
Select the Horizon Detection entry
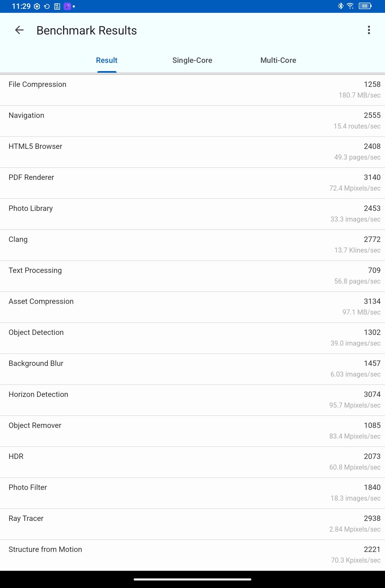[192, 400]
